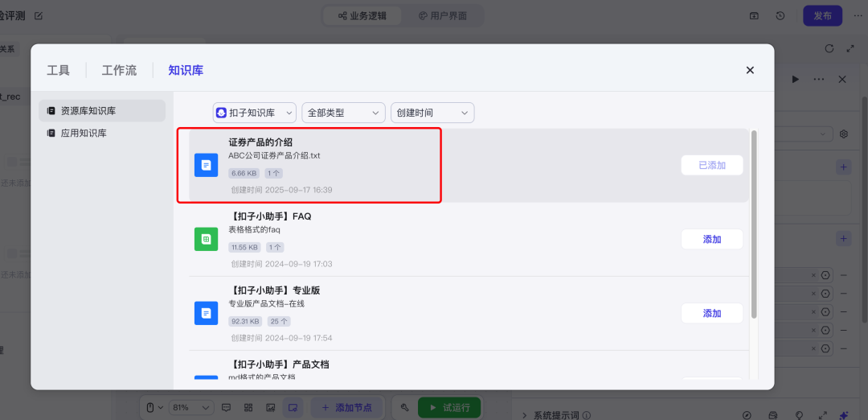Click the document icon of 证券产品的介绍

[x=206, y=165]
